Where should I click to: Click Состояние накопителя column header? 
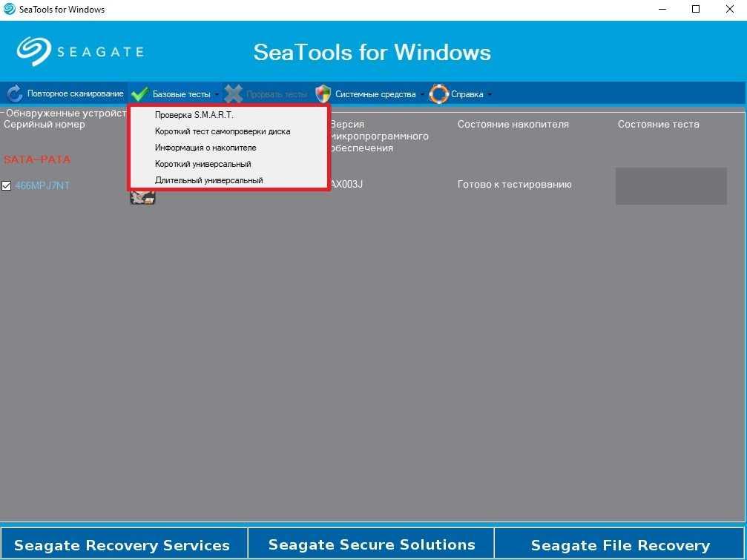pos(513,125)
